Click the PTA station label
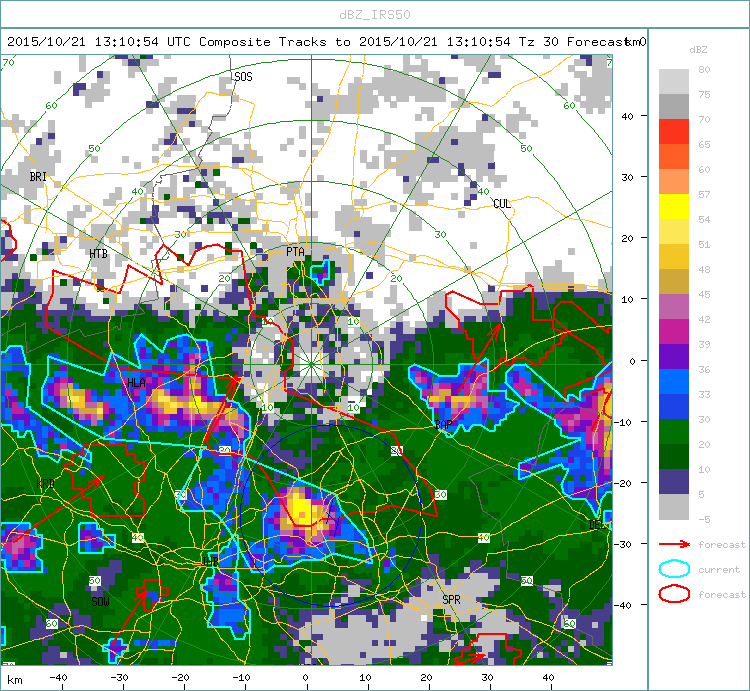The height and width of the screenshot is (691, 750). [295, 252]
